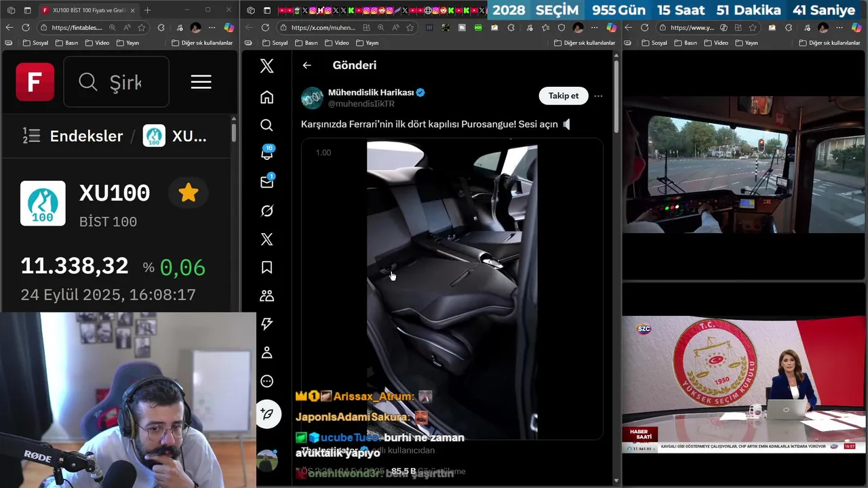This screenshot has height=488, width=868.
Task: Close the XU100 BİST 100 tab
Action: point(133,10)
